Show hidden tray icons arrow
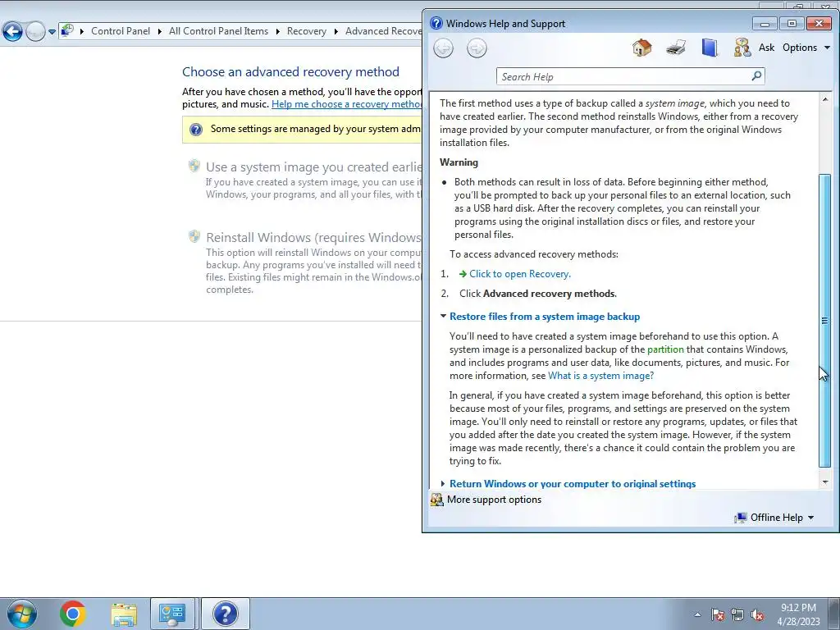Viewport: 840px width, 630px height. click(x=697, y=614)
